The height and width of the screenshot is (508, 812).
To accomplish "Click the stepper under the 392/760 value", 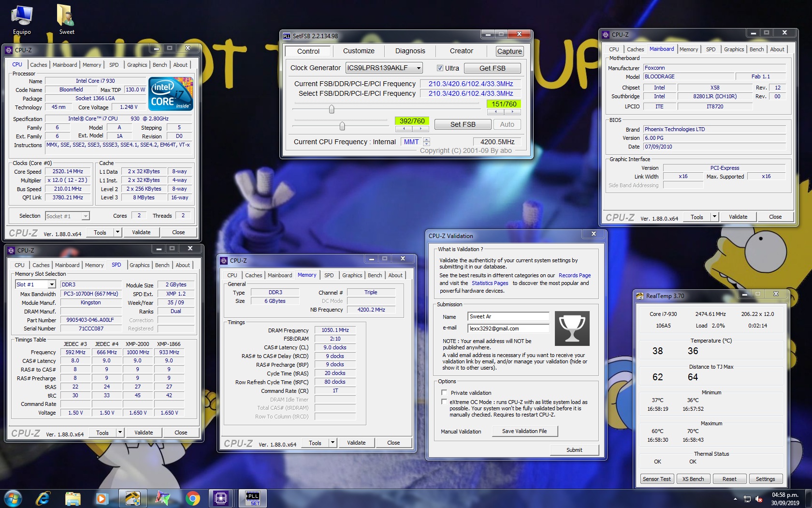I will coord(412,129).
